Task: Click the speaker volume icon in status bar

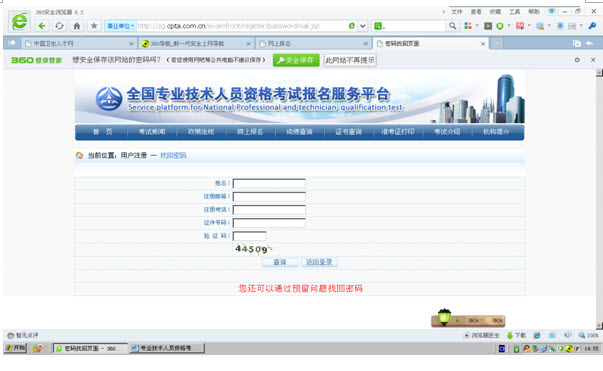Action: [x=567, y=335]
